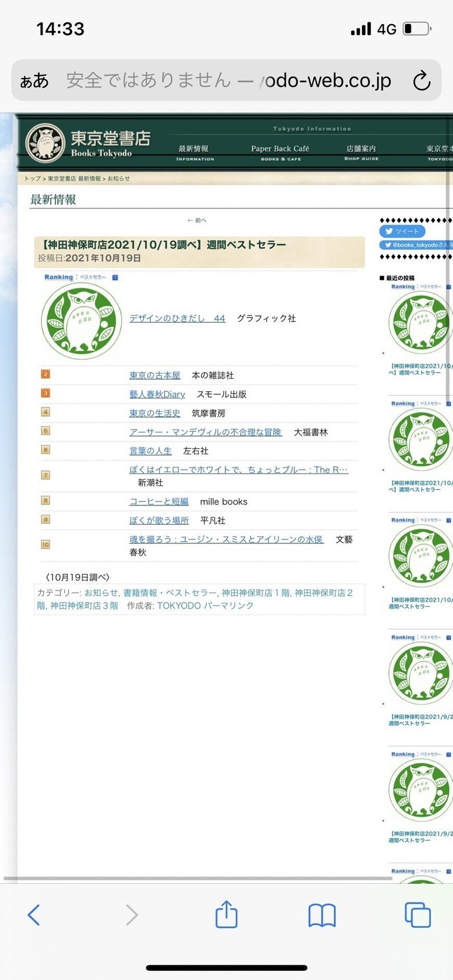
Task: Tap the Safari reload page icon
Action: pyautogui.click(x=421, y=81)
